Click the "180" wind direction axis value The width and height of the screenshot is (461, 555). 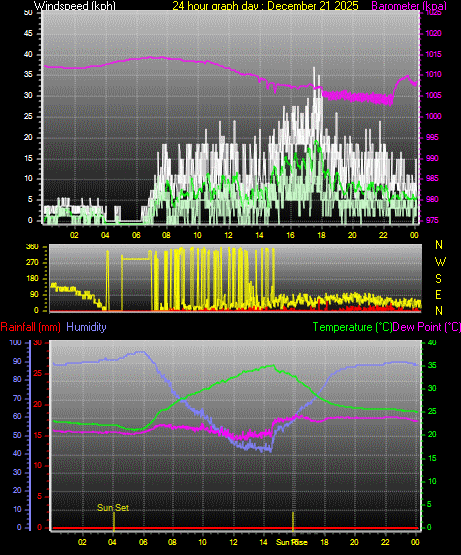pyautogui.click(x=32, y=279)
